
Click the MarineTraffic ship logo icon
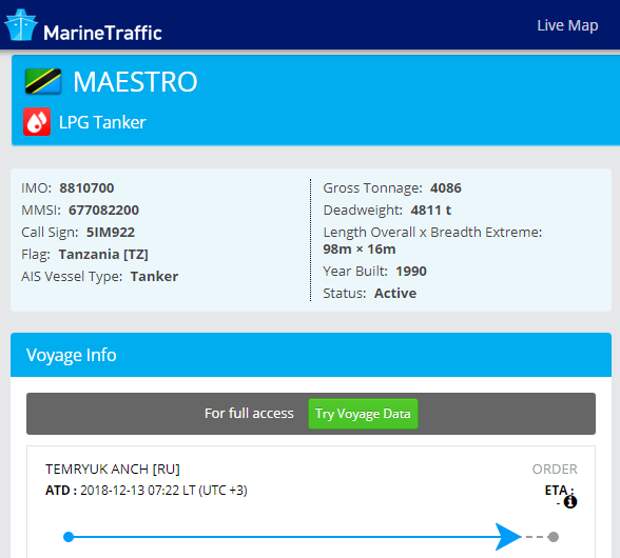pos(21,25)
